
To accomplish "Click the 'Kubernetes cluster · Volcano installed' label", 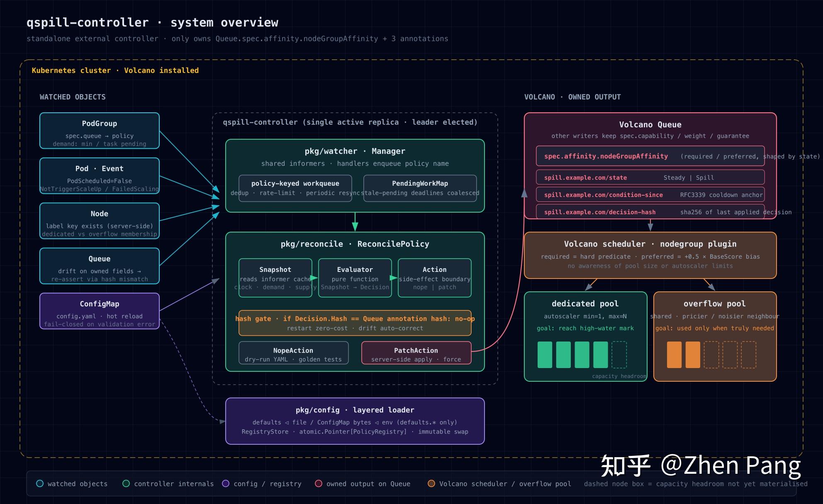I will tap(115, 70).
